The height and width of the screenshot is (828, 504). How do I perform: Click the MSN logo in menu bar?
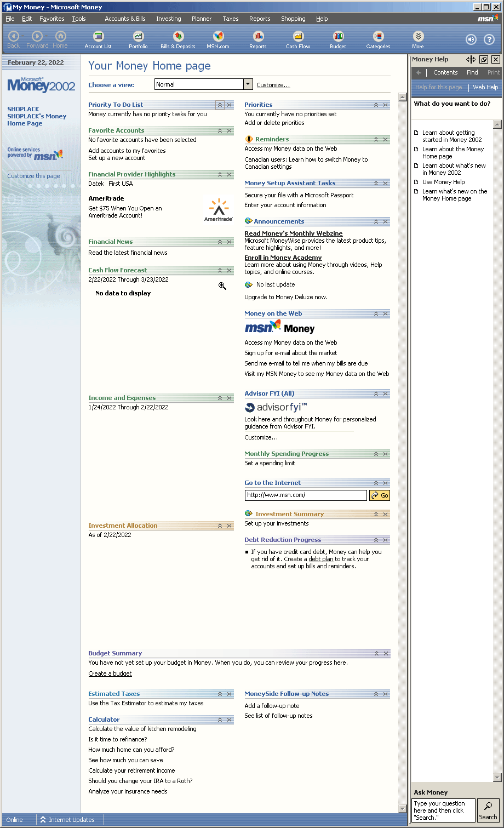pos(488,19)
